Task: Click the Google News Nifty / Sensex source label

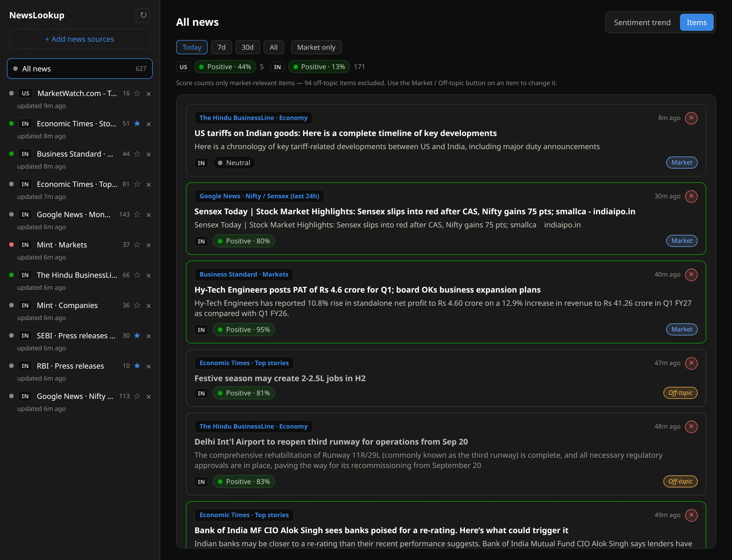Action: pos(259,196)
